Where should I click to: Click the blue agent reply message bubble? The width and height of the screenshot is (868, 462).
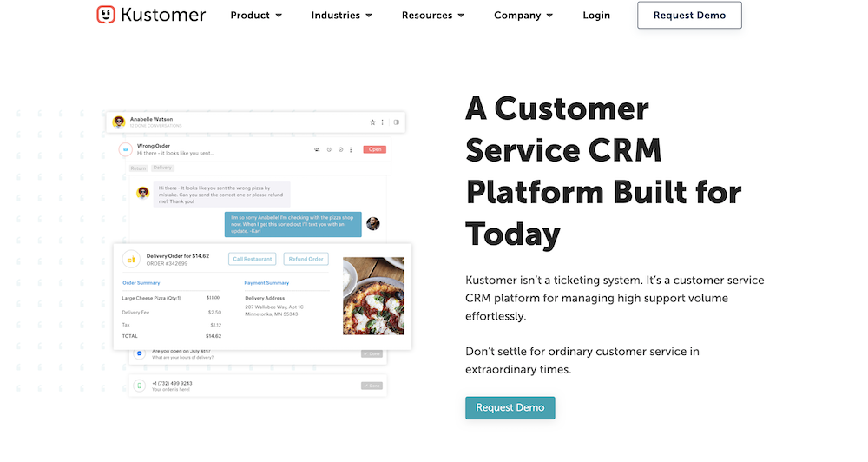tap(293, 224)
